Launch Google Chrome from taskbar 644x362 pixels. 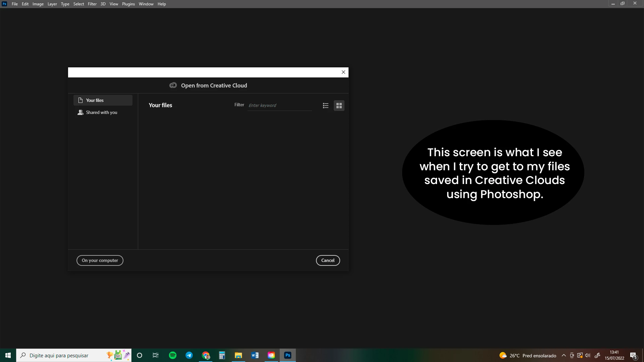206,355
